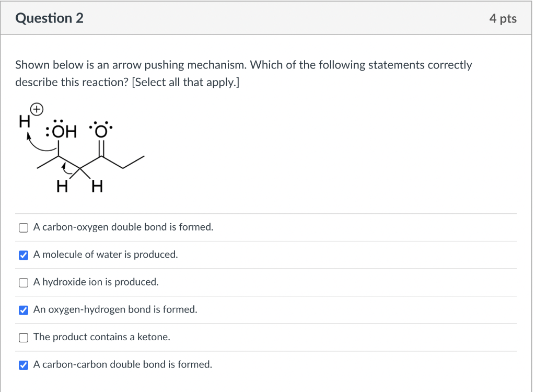
Task: Click the circled plus charge symbol
Action: [x=37, y=109]
